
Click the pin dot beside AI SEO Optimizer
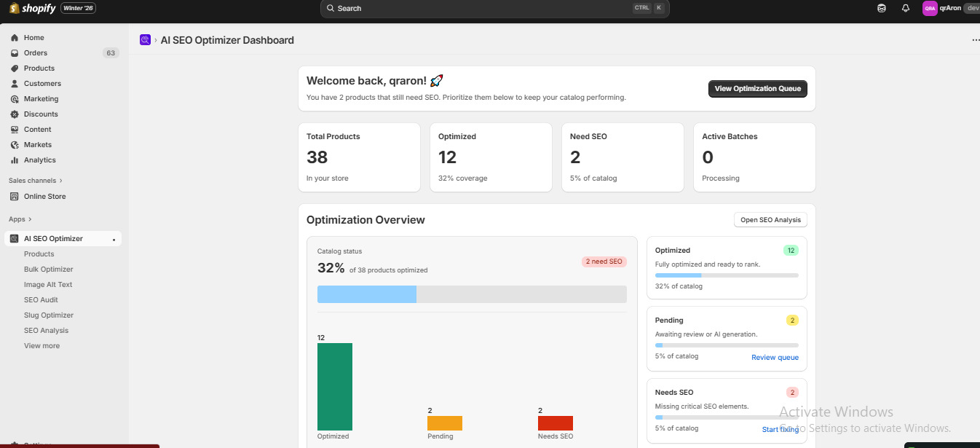click(x=114, y=240)
